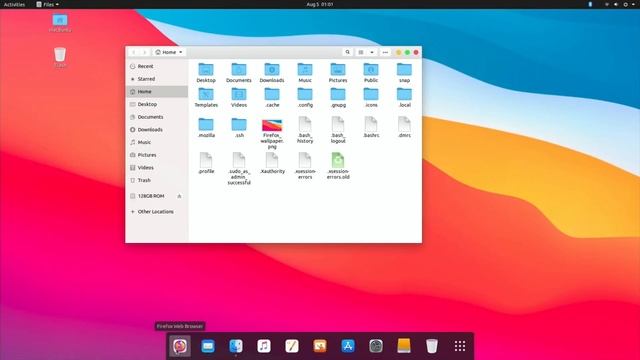Launch the music player from dock
The height and width of the screenshot is (360, 640).
(x=264, y=346)
